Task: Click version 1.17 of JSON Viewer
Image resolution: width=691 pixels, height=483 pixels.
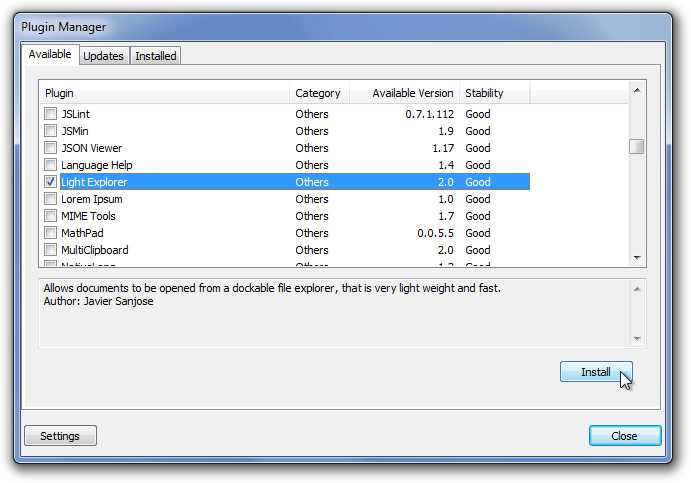Action: (x=443, y=148)
